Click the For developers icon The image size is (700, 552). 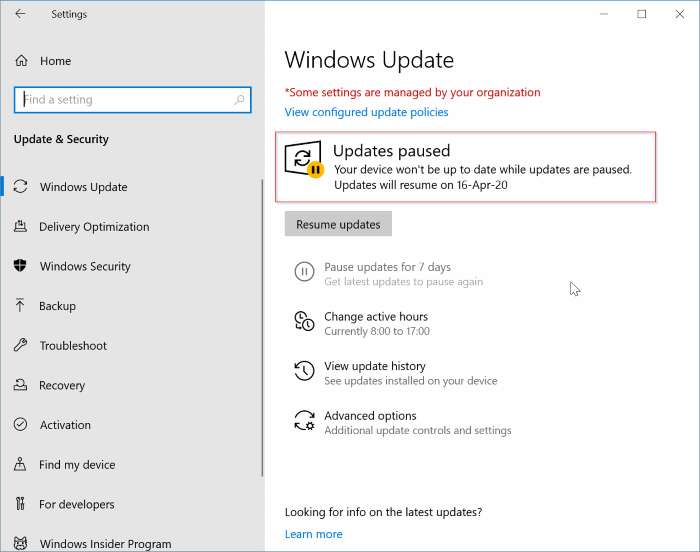click(20, 504)
